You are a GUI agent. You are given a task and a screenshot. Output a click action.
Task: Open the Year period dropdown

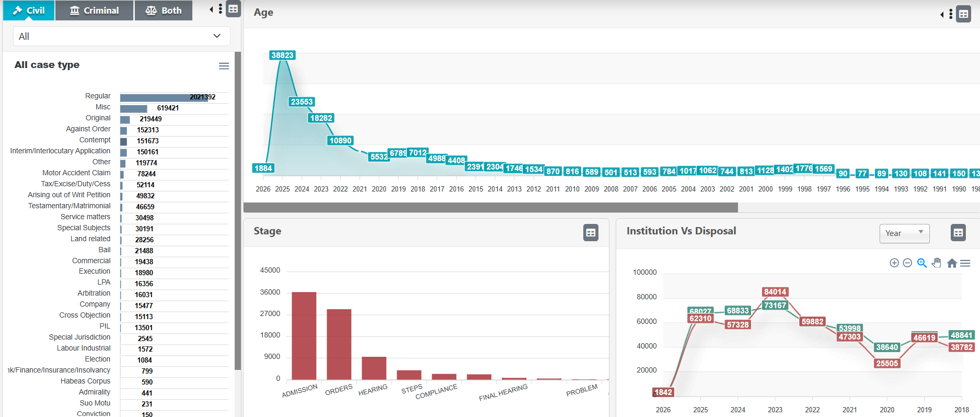pyautogui.click(x=904, y=233)
